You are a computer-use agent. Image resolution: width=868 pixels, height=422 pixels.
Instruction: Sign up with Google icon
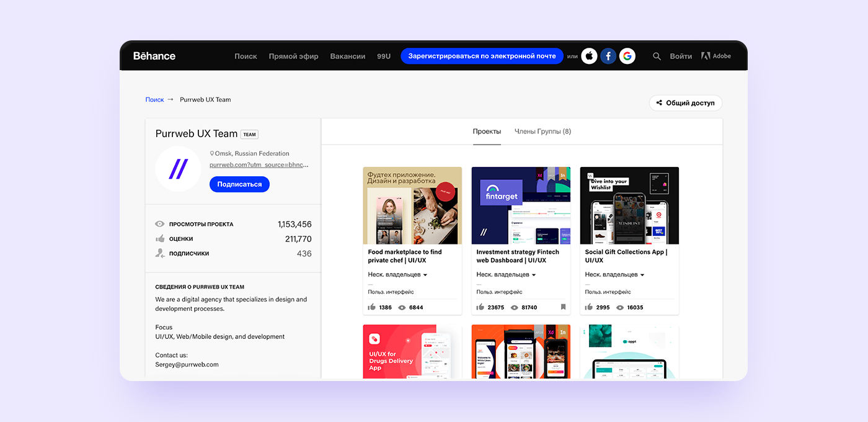[627, 56]
